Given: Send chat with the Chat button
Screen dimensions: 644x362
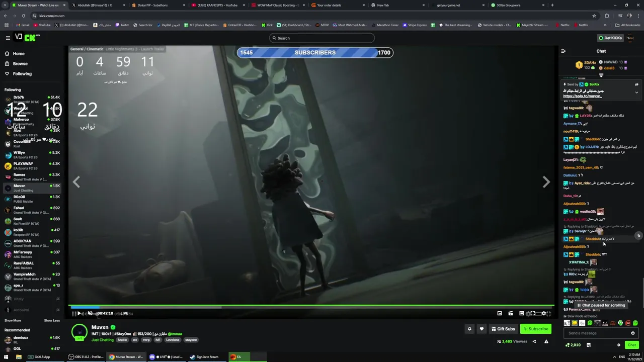Looking at the screenshot, I should point(632,345).
